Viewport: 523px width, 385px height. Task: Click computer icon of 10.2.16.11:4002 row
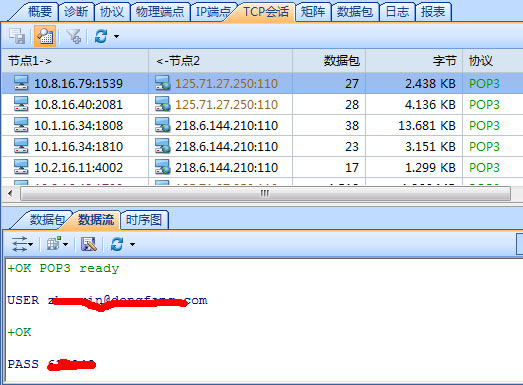pyautogui.click(x=21, y=167)
